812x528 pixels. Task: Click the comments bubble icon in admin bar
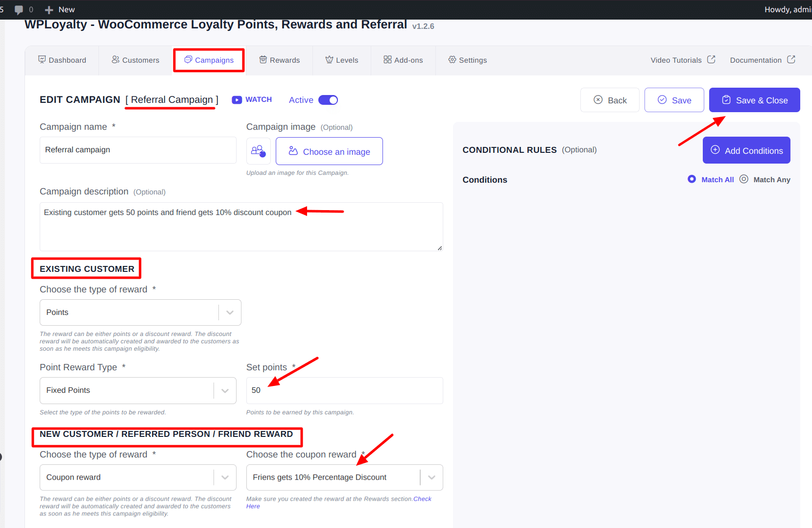point(19,10)
